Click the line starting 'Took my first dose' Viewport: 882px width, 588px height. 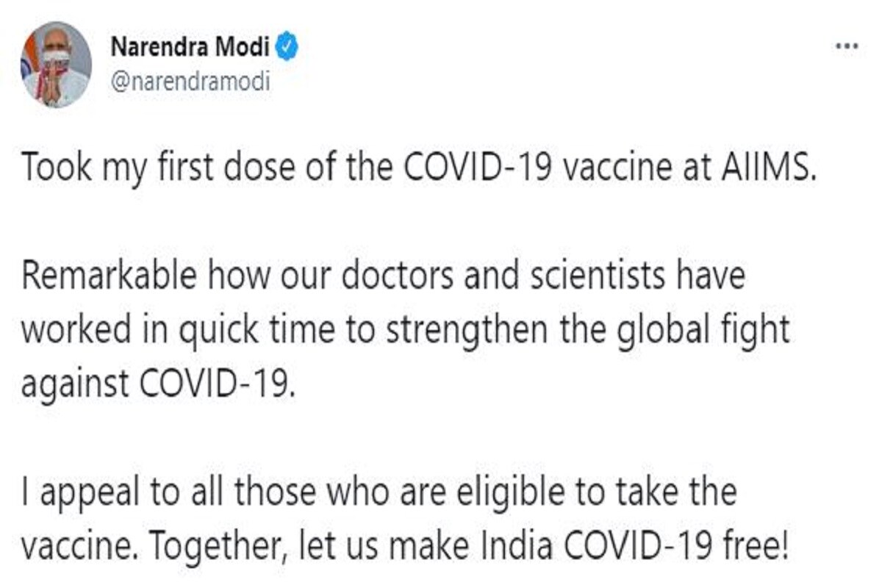click(419, 168)
